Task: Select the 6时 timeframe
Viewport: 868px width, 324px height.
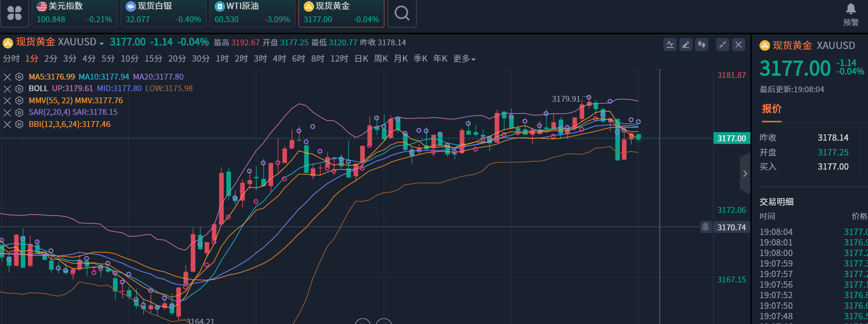Action: point(298,59)
